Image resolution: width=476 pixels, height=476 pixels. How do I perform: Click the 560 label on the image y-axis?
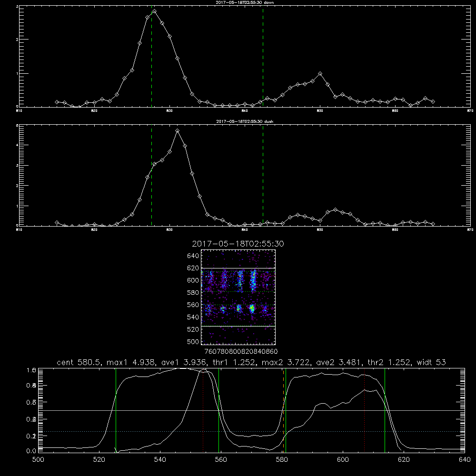tap(193, 305)
